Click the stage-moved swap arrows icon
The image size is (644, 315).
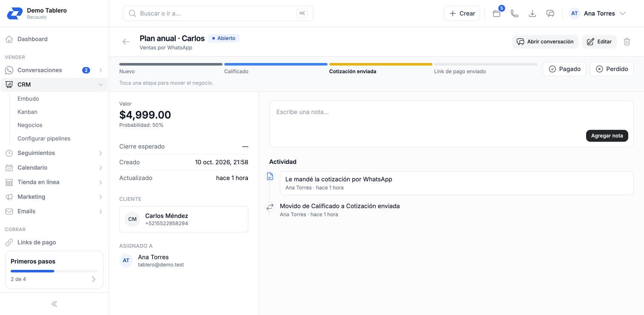point(270,207)
